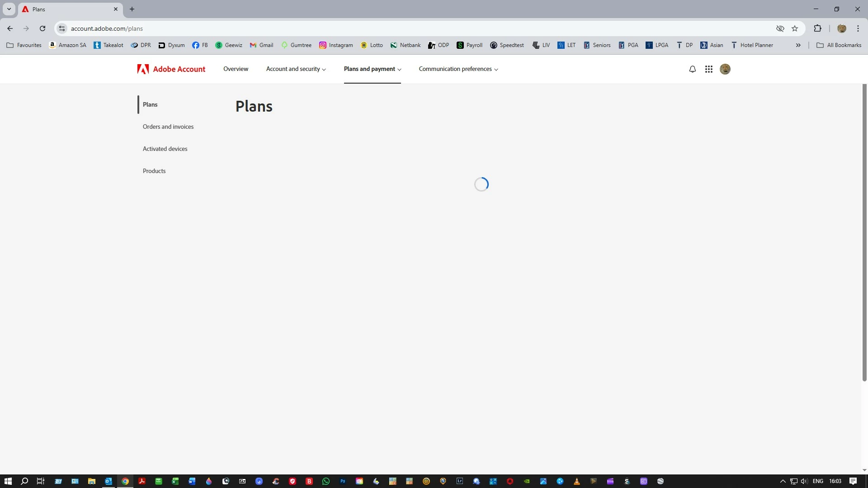View site information icon in address bar
This screenshot has width=868, height=488.
[62, 28]
